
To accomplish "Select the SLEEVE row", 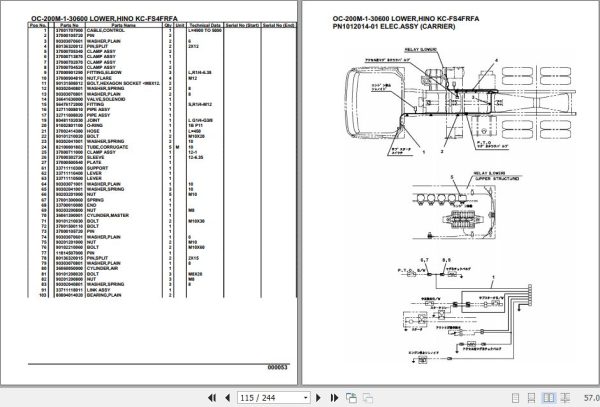I will click(162, 157).
